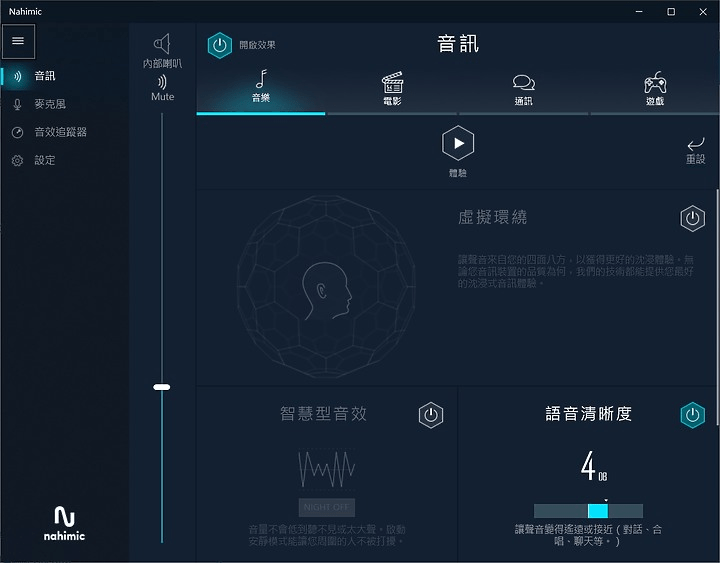This screenshot has width=720, height=563.
Task: Enable the 虛擬環繞 virtual surround toggle
Action: (692, 219)
